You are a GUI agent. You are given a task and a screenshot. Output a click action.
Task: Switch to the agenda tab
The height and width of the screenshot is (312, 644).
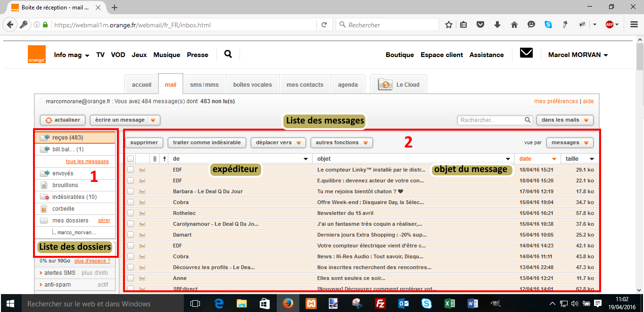[348, 84]
